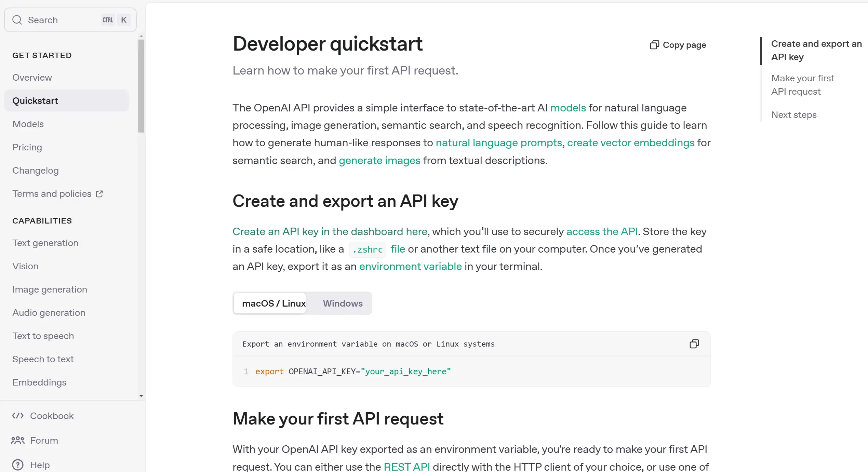Copy the export code snippet
The height and width of the screenshot is (472, 868).
[x=694, y=344]
